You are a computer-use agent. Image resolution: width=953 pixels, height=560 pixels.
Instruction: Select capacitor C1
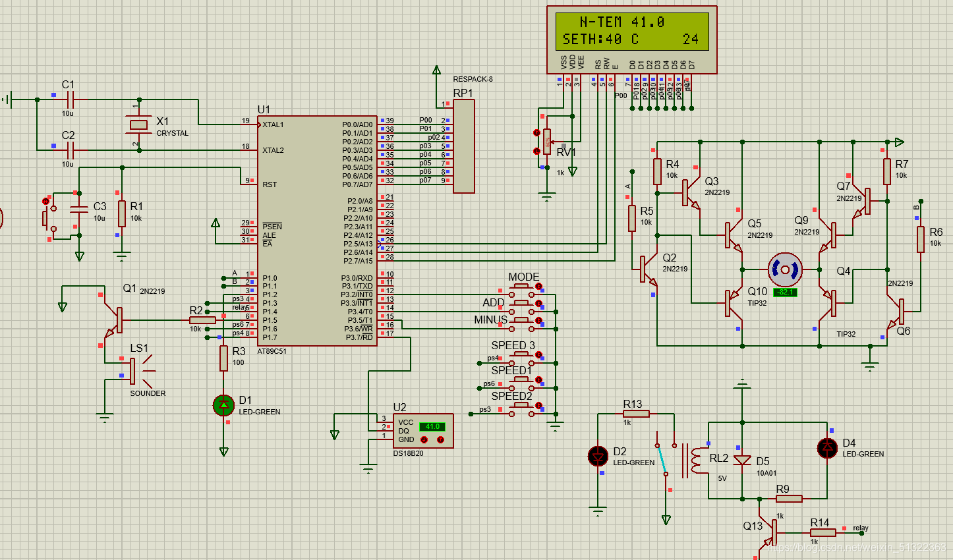click(71, 100)
